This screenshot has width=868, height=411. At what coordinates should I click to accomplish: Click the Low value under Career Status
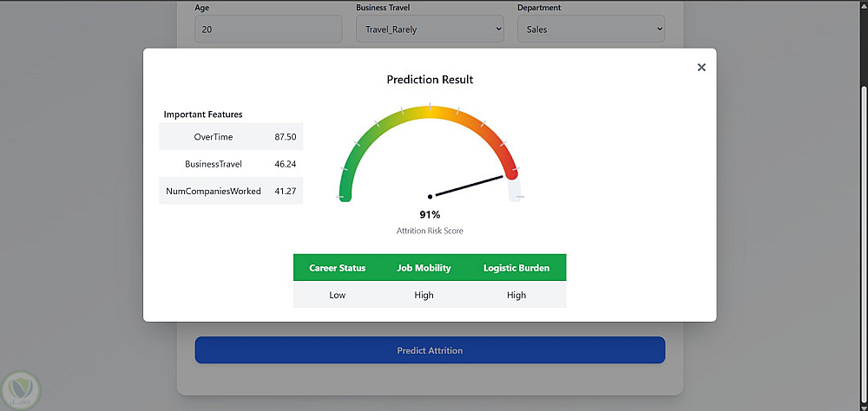[338, 295]
